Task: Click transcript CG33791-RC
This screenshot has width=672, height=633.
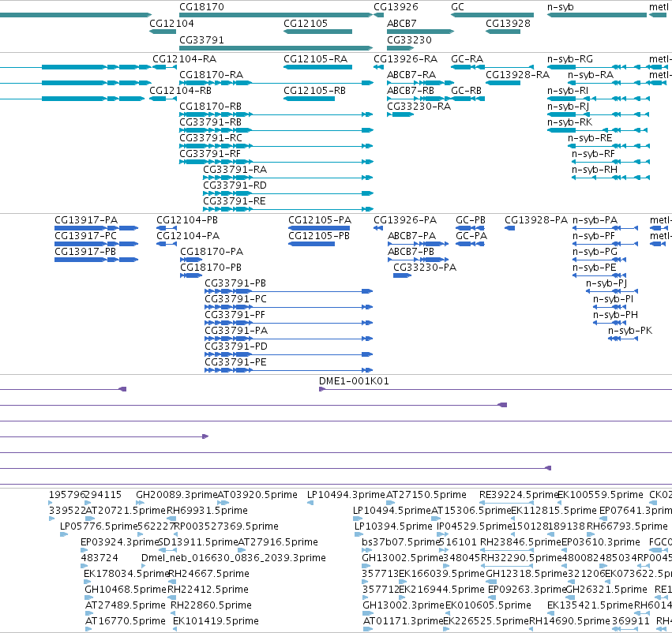Action: click(276, 146)
